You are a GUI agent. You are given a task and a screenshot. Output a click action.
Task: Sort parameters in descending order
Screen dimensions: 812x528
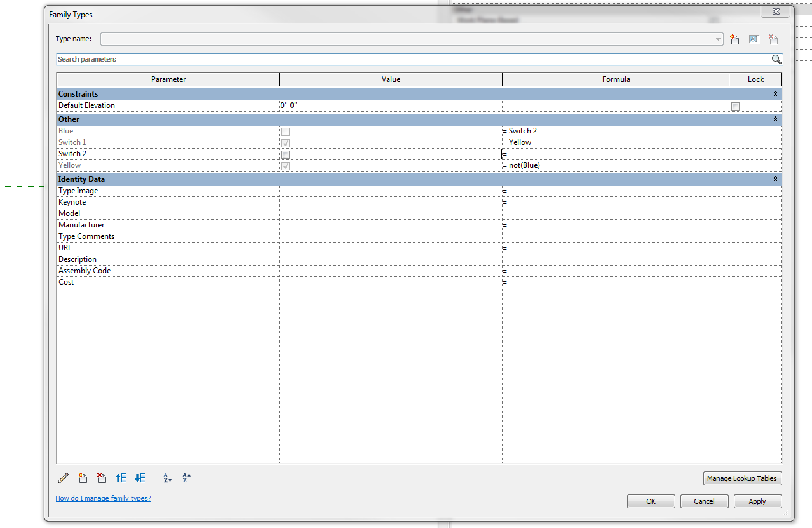[186, 478]
